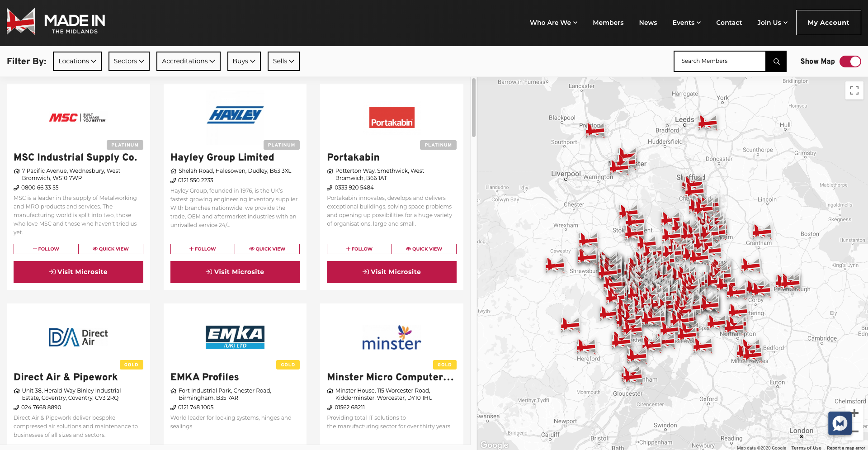Image resolution: width=868 pixels, height=450 pixels.
Task: Click the Search Members input field
Action: coord(720,61)
